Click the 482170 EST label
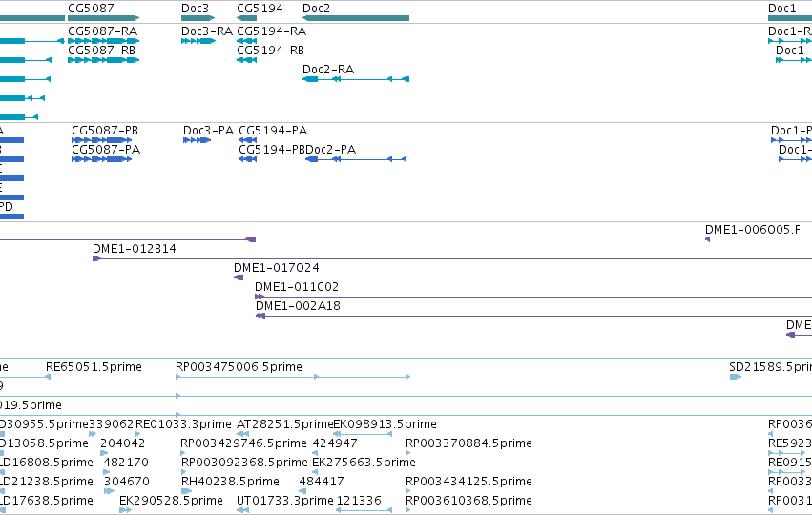Viewport: 812px width, 515px height. (x=126, y=463)
